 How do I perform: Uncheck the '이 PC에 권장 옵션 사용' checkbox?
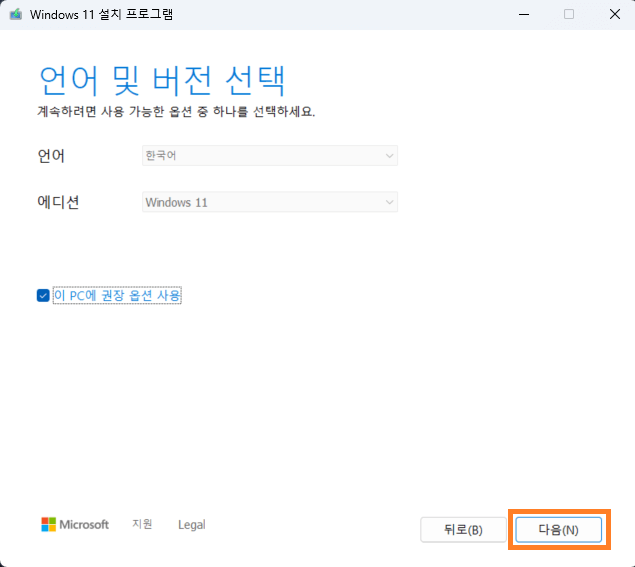pos(43,295)
